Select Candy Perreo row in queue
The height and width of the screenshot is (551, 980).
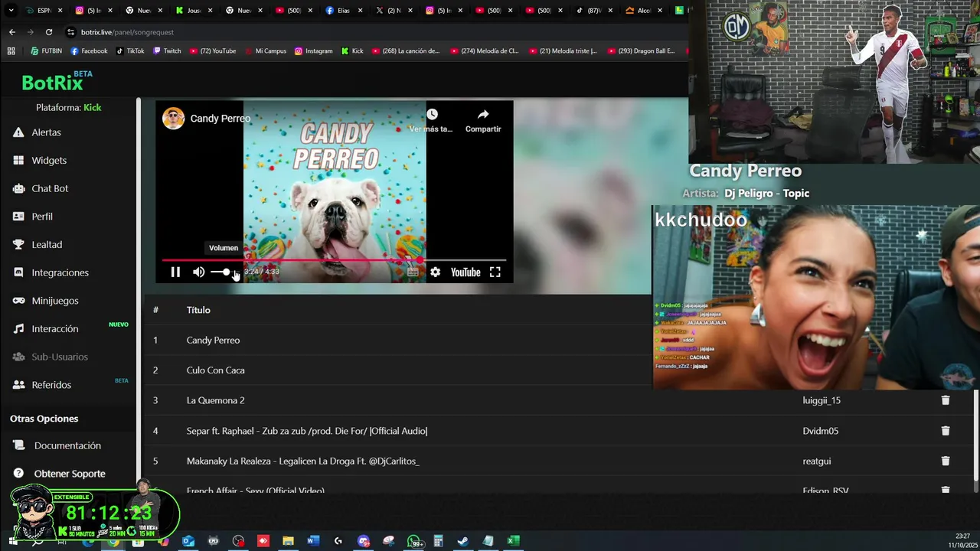(x=398, y=340)
